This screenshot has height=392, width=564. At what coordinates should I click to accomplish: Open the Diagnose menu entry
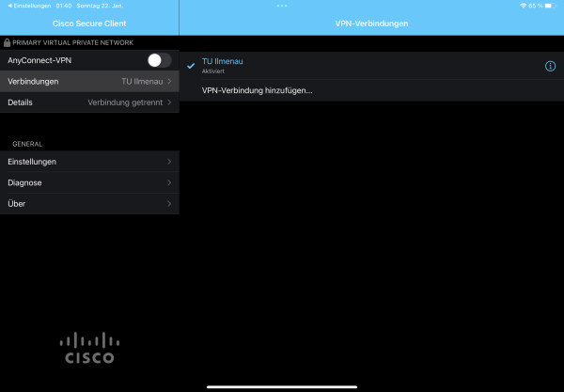89,182
